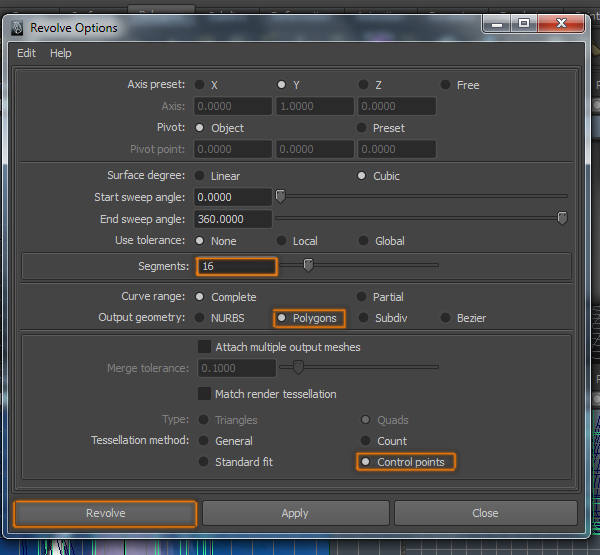
Task: Click the Segments value field
Action: [235, 266]
